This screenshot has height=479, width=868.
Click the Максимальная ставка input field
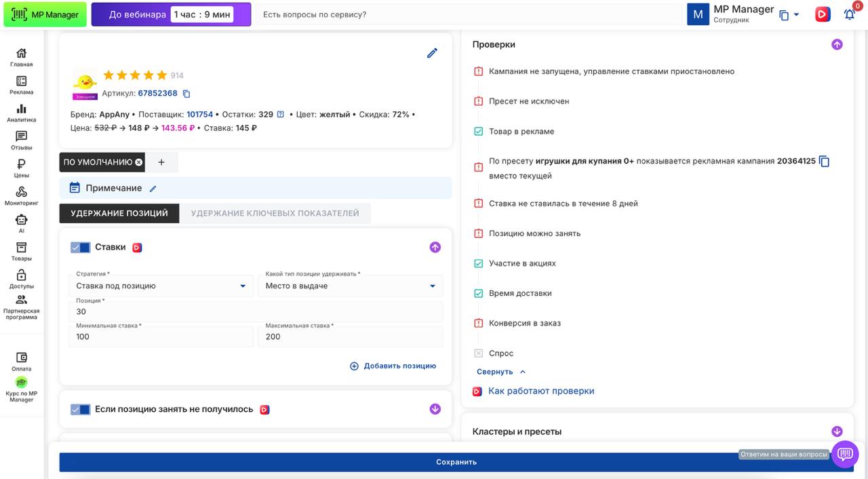(x=350, y=337)
